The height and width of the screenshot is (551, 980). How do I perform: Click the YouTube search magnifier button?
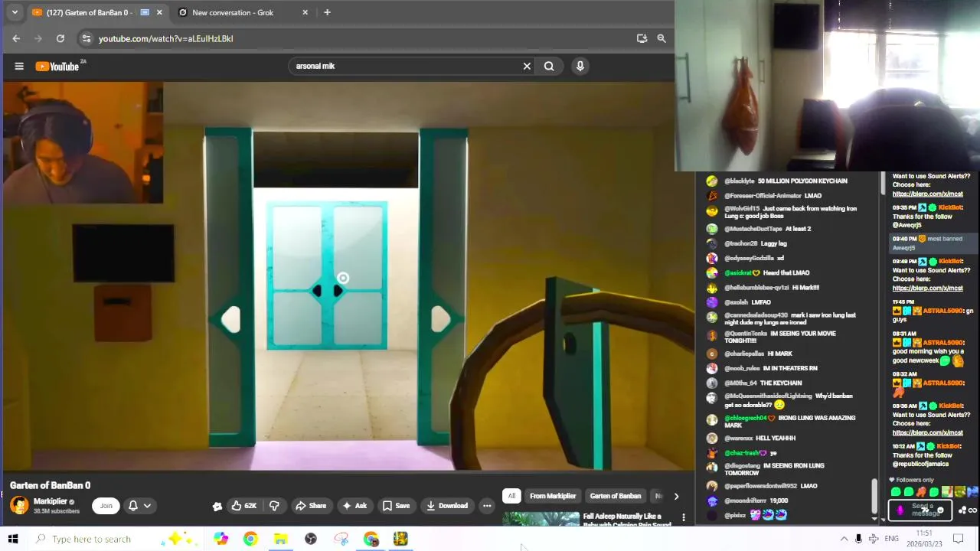[x=549, y=66]
